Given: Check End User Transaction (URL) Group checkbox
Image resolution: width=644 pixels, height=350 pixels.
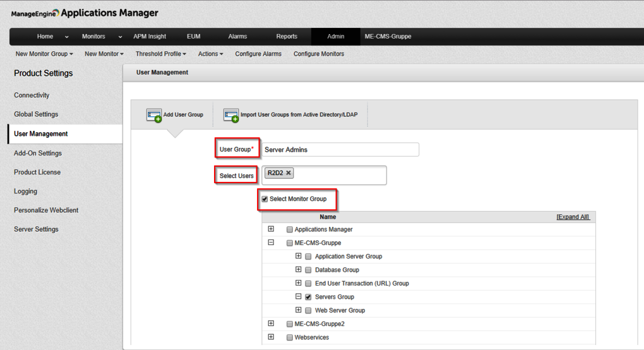Looking at the screenshot, I should [x=309, y=284].
